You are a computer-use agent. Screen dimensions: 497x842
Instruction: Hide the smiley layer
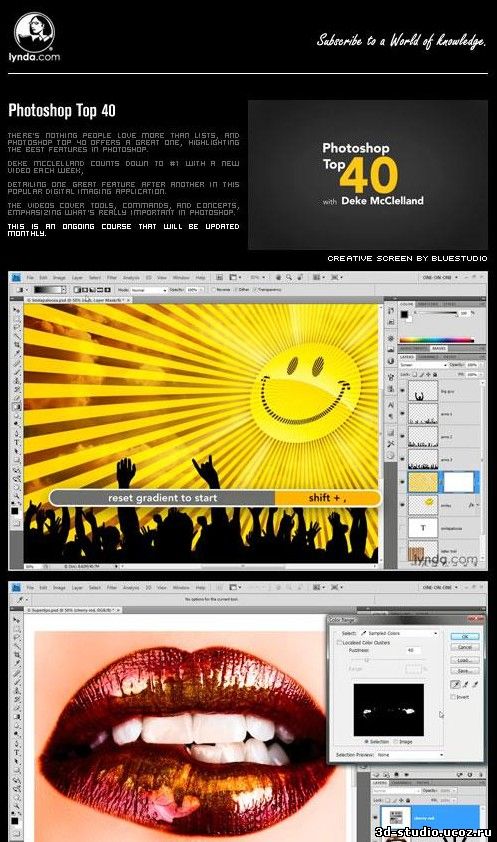[402, 505]
